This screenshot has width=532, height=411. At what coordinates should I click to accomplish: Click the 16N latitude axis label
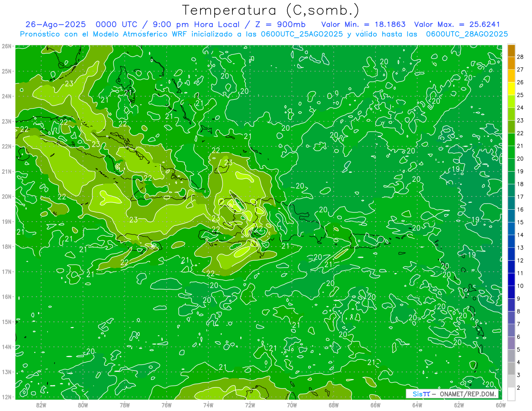7,297
